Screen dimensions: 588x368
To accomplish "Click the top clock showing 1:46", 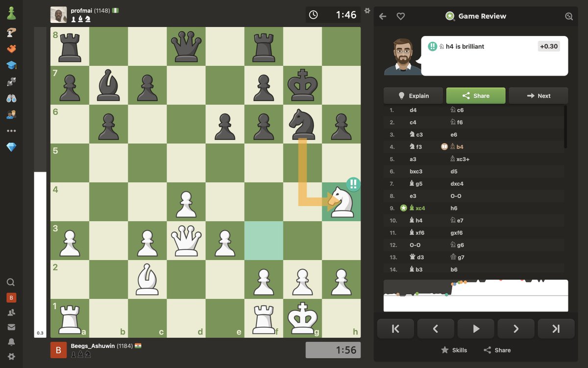I will point(333,15).
